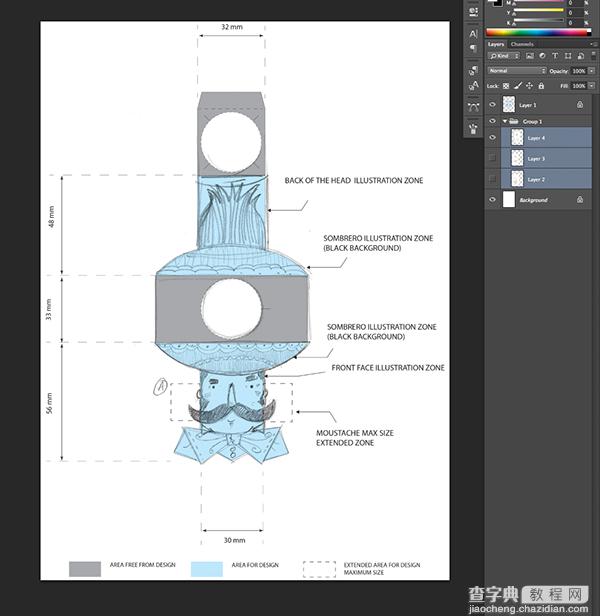Select the Layer 2 name

tap(536, 180)
